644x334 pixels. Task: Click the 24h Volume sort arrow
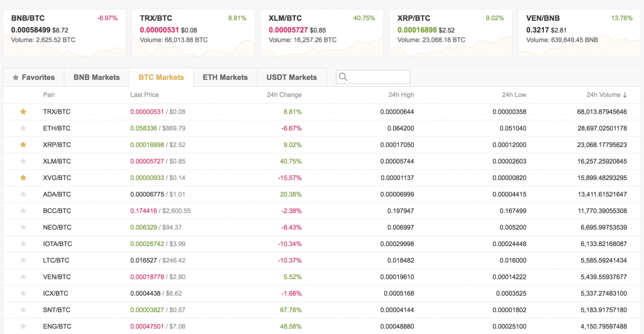(625, 95)
